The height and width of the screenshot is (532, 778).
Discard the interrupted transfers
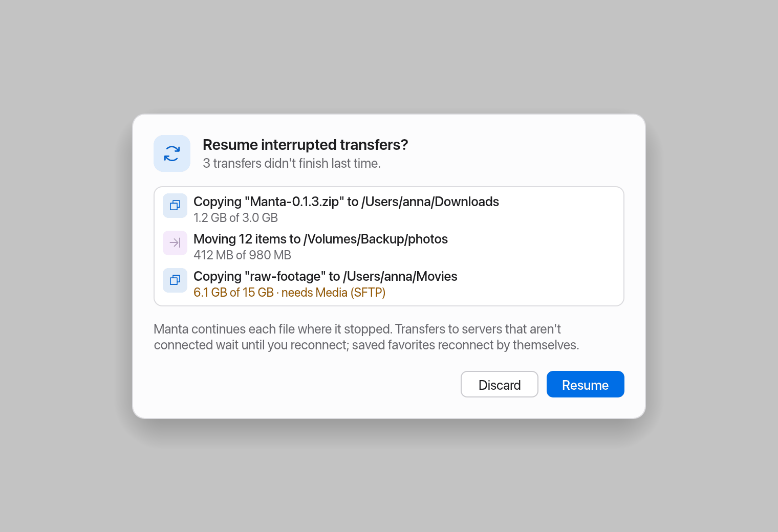coord(500,384)
